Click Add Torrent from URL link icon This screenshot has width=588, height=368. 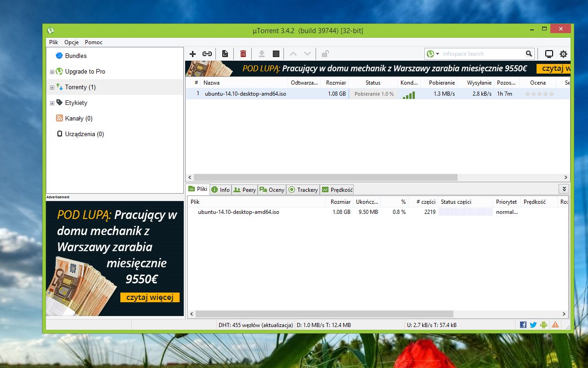(x=207, y=54)
